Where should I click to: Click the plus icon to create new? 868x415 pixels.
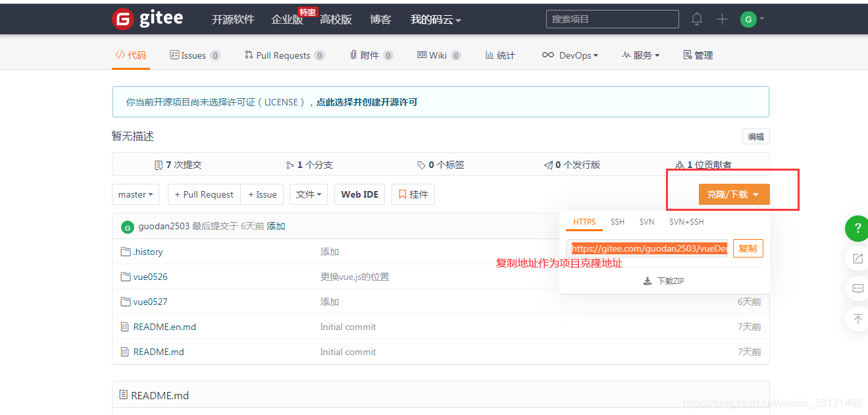click(x=722, y=19)
